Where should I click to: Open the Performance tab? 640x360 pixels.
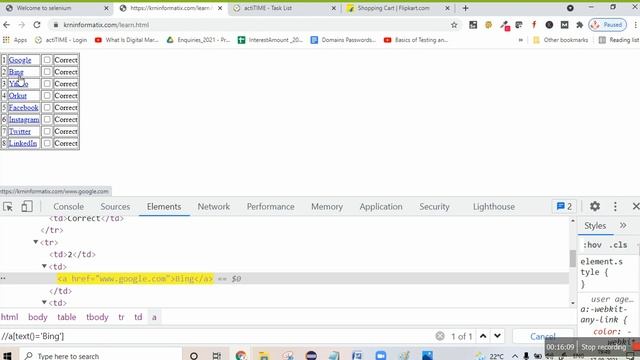tap(270, 207)
